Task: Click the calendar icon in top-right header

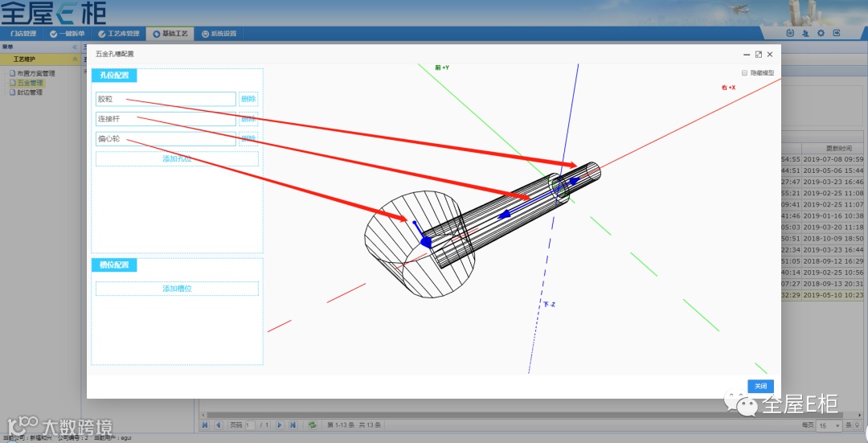Action: [790, 33]
